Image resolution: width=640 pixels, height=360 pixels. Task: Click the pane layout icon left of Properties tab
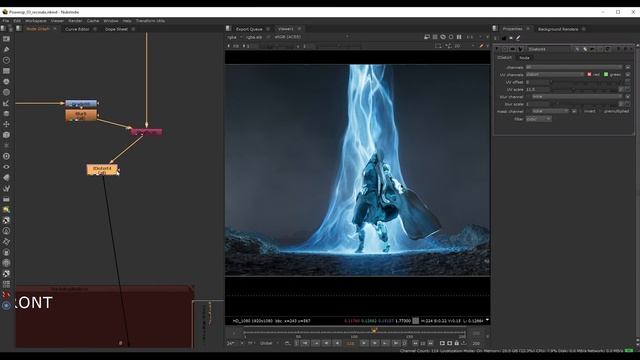(495, 29)
